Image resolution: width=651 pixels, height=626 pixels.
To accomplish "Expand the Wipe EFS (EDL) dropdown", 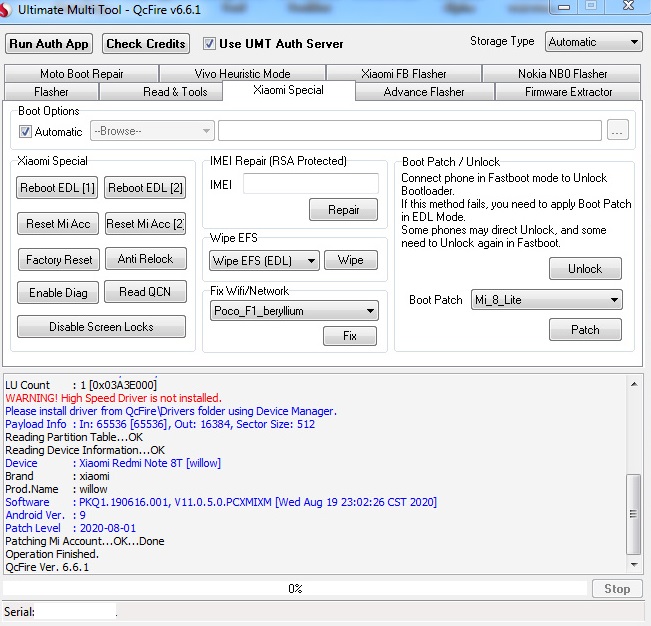I will [264, 261].
